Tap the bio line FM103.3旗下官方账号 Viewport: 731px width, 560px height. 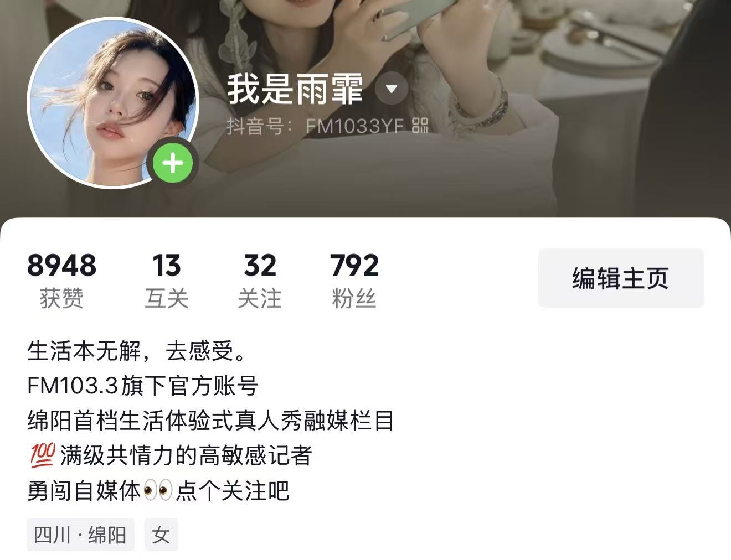[x=143, y=386]
